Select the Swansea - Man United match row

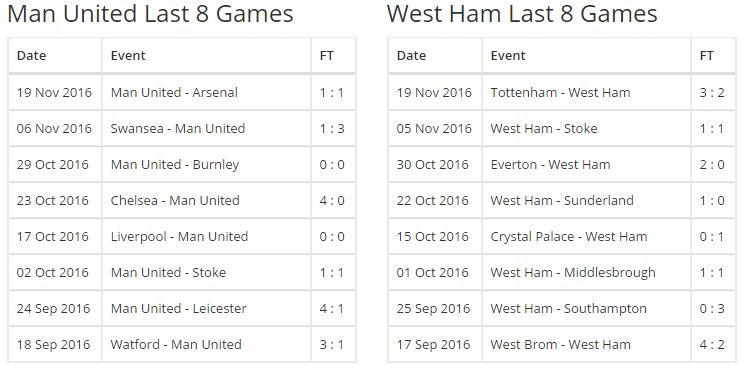click(x=182, y=129)
